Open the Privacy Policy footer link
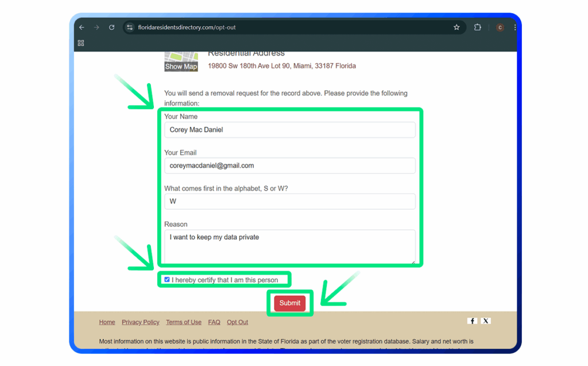 point(140,322)
